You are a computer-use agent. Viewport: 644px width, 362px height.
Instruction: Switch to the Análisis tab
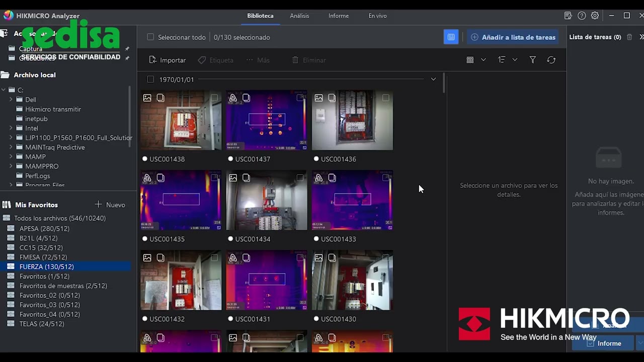click(299, 16)
